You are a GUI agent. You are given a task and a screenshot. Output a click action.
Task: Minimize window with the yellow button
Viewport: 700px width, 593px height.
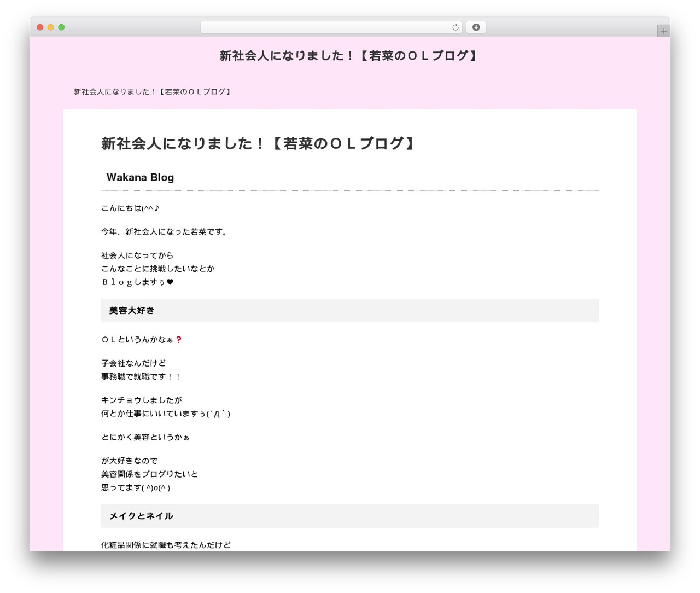click(50, 27)
